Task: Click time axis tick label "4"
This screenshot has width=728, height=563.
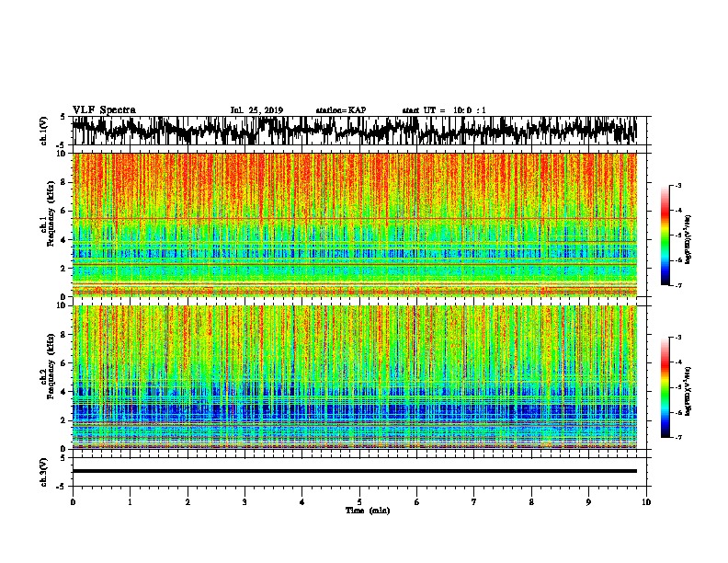Action: coord(302,502)
